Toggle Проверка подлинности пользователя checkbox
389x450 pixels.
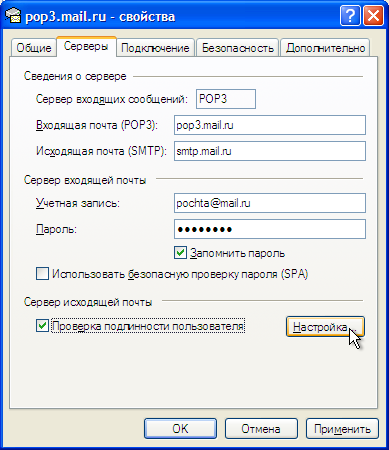[42, 326]
